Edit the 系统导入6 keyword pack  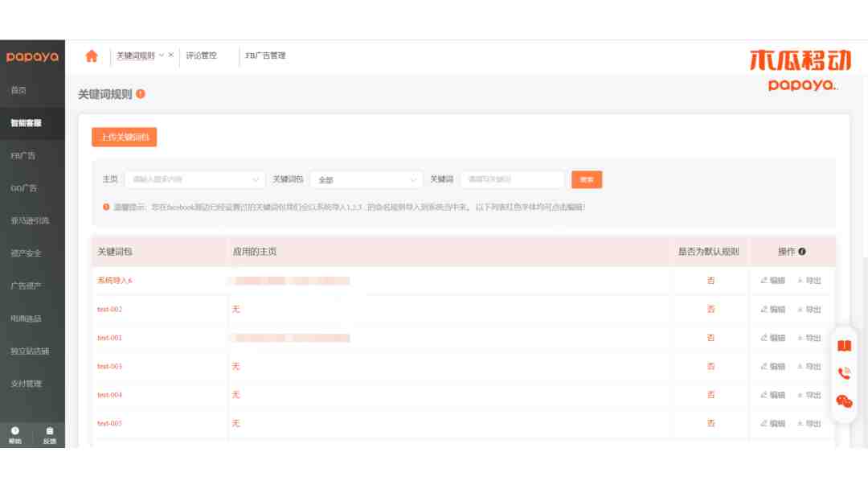(x=773, y=281)
